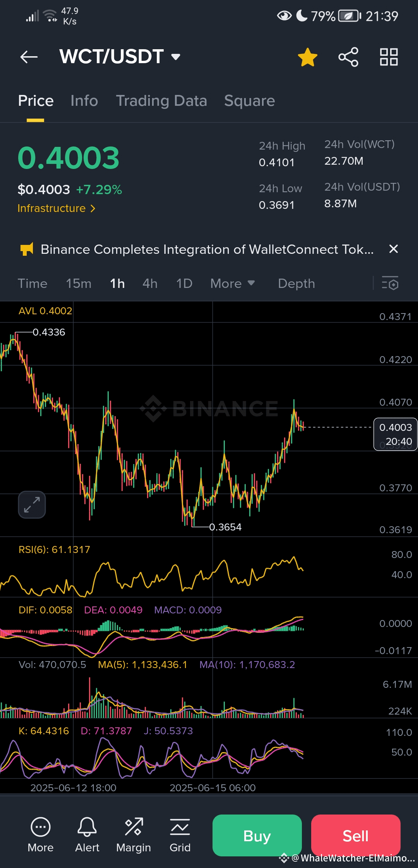Tap the DIF: 0.0058 value
This screenshot has width=418, height=868.
point(45,610)
